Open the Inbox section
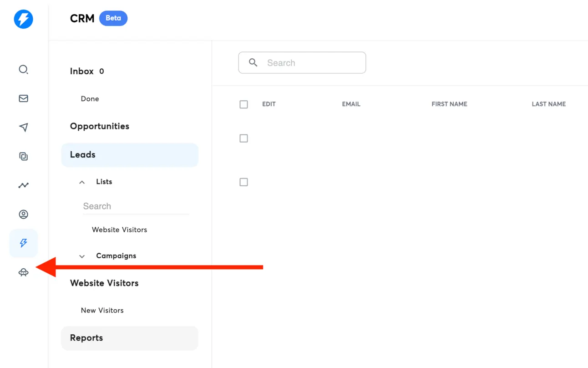The height and width of the screenshot is (368, 588). point(82,71)
